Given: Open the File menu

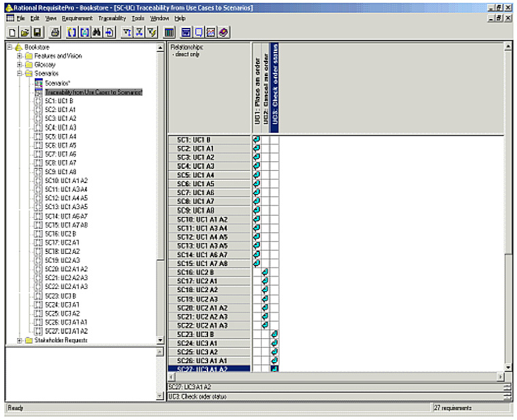Looking at the screenshot, I should 21,18.
